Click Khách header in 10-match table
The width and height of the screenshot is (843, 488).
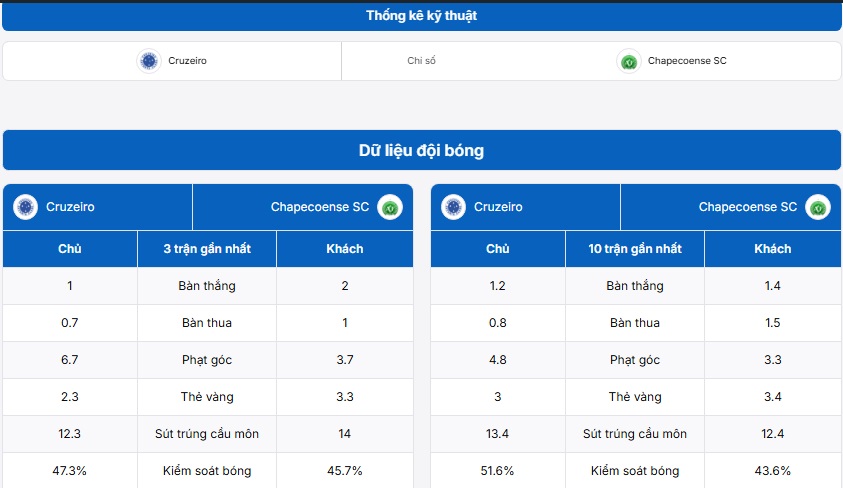coord(773,249)
